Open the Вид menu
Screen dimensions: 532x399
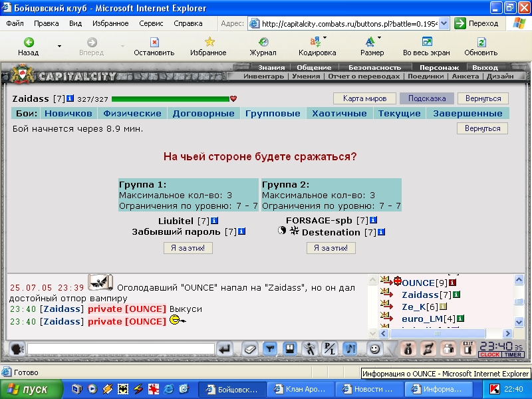(x=75, y=23)
